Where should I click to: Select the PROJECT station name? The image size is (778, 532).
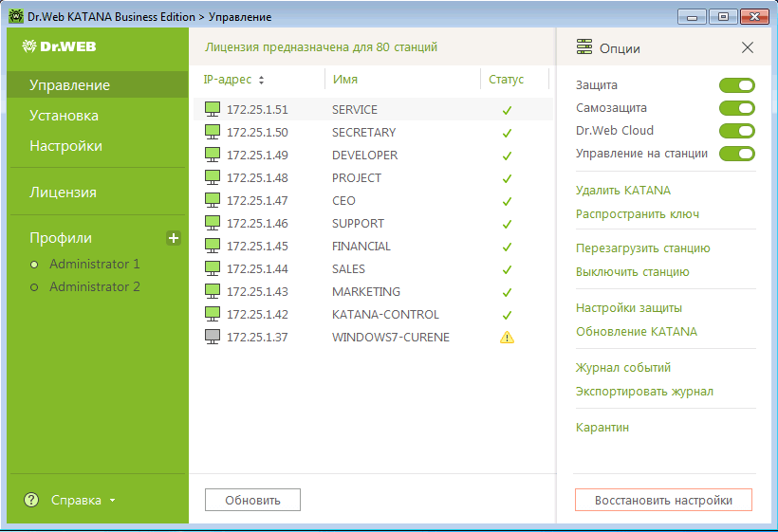click(x=357, y=178)
